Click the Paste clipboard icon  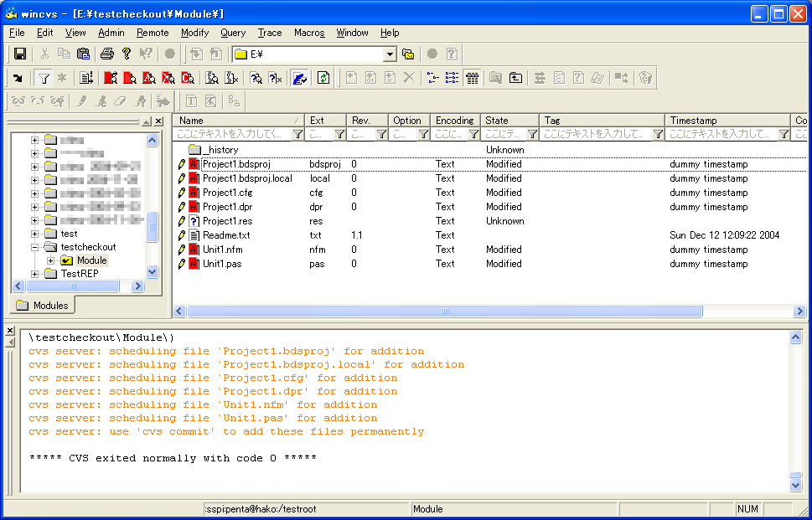point(83,54)
